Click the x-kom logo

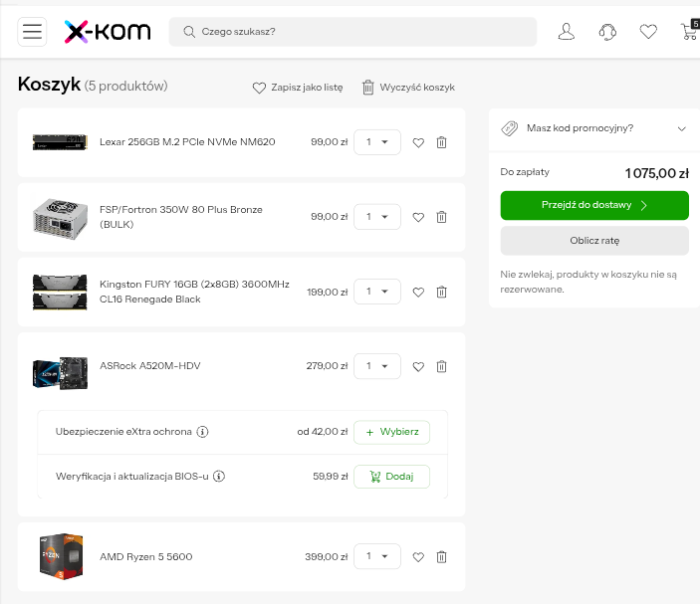[x=108, y=32]
